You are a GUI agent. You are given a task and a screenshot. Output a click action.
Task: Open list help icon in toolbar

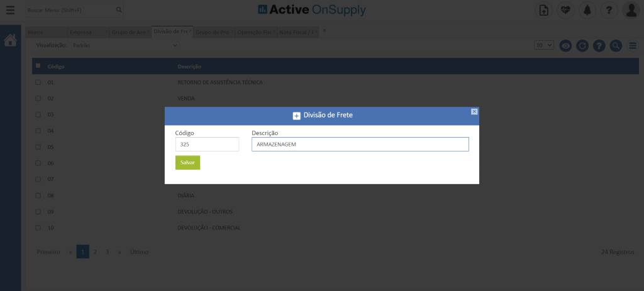point(599,45)
